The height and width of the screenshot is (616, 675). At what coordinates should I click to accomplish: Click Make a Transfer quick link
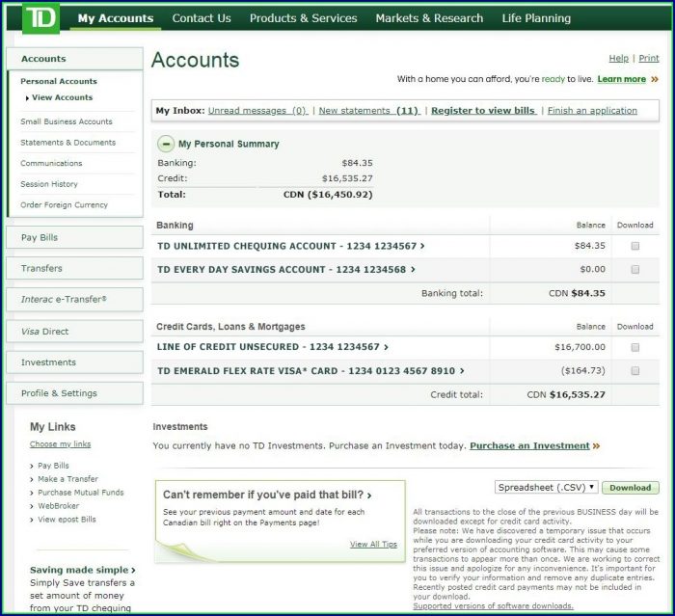[68, 479]
